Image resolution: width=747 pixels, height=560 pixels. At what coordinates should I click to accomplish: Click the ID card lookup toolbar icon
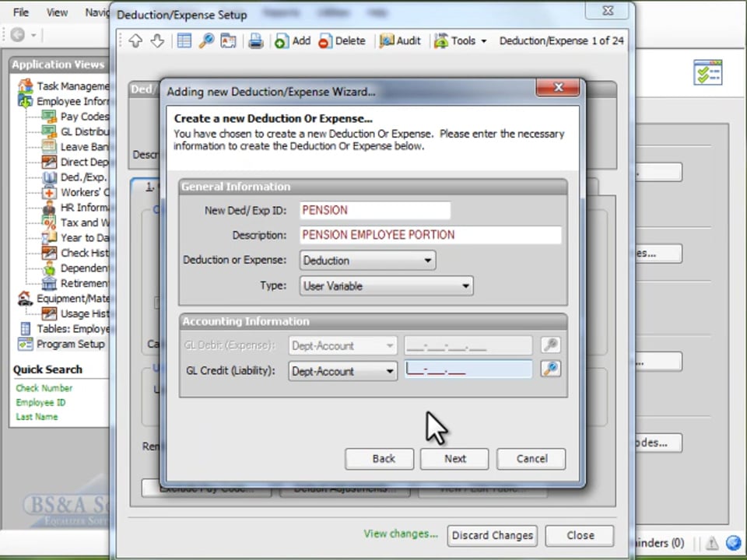[228, 41]
